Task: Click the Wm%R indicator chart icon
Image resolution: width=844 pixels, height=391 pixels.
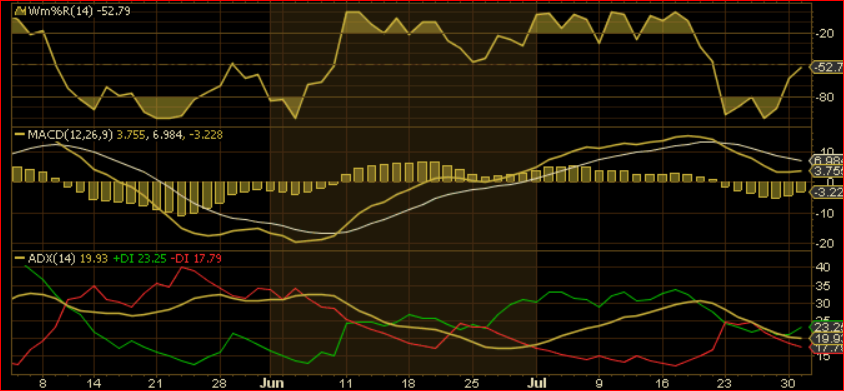Action: pos(18,10)
